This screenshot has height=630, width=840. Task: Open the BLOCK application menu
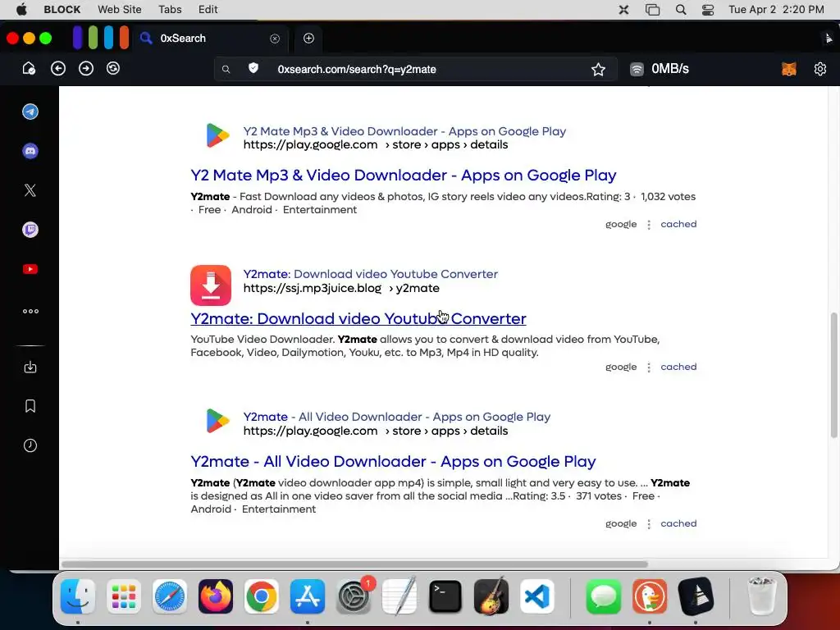tap(62, 9)
